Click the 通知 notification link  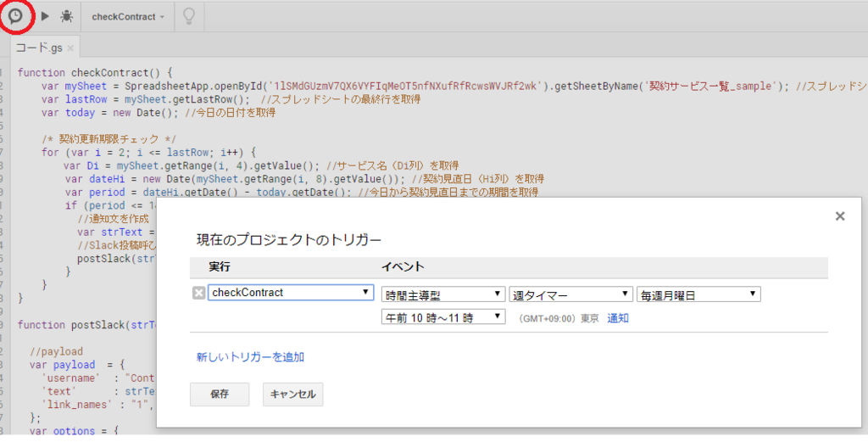coord(618,318)
